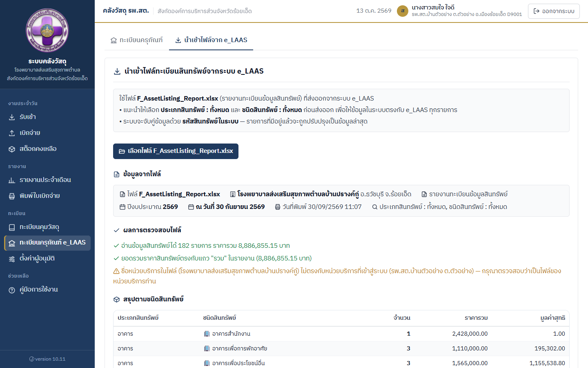This screenshot has height=368, width=588.
Task: Click the building icon for อาคารเพื่อการพักอาศัย row
Action: [x=207, y=349]
